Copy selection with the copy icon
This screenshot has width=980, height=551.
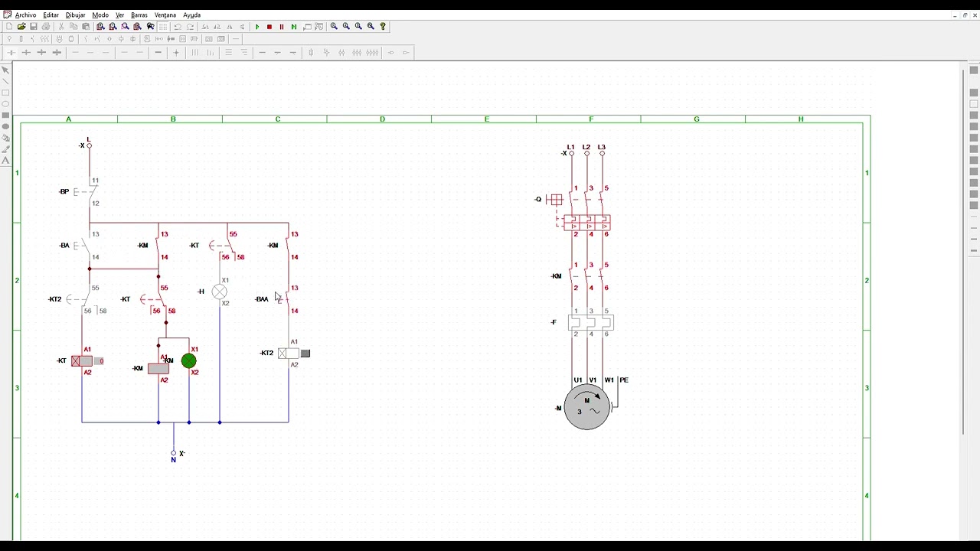click(73, 27)
